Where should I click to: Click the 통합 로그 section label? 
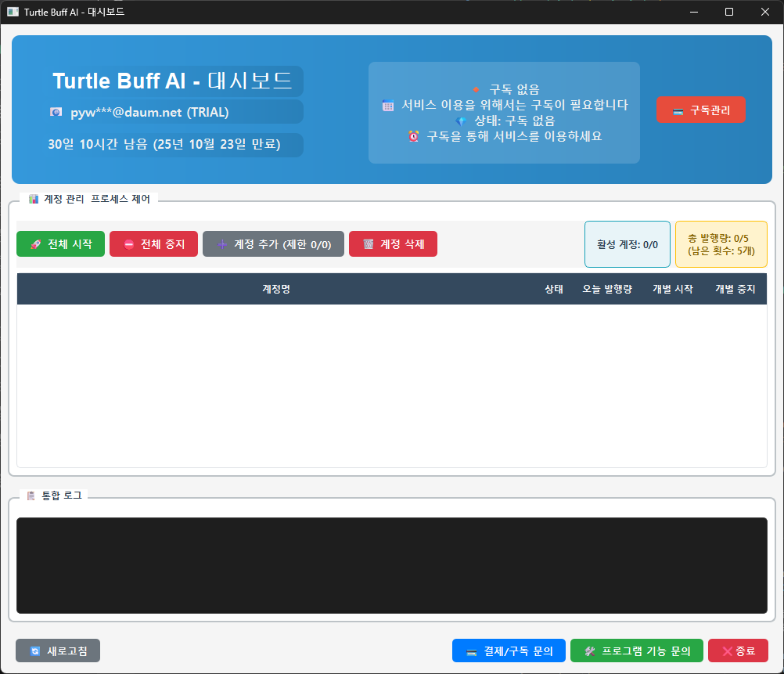tap(62, 496)
